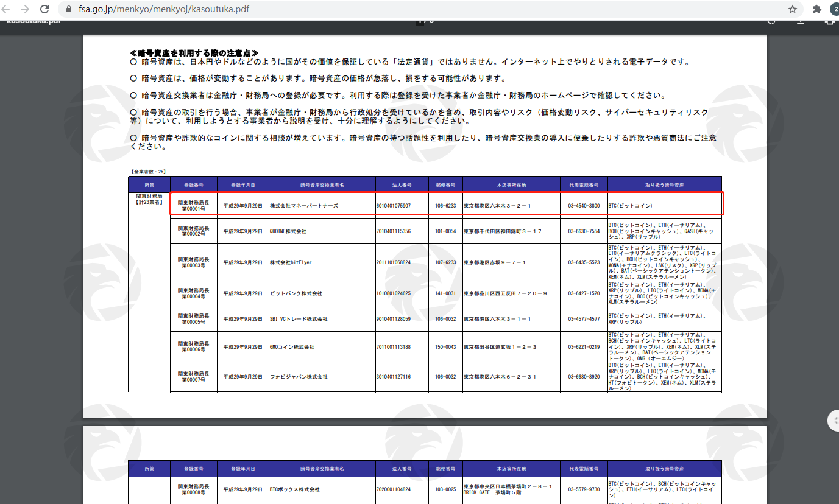Viewport: 839px width, 504px height.
Task: Click phone number 03-6221-0219
Action: 584,347
